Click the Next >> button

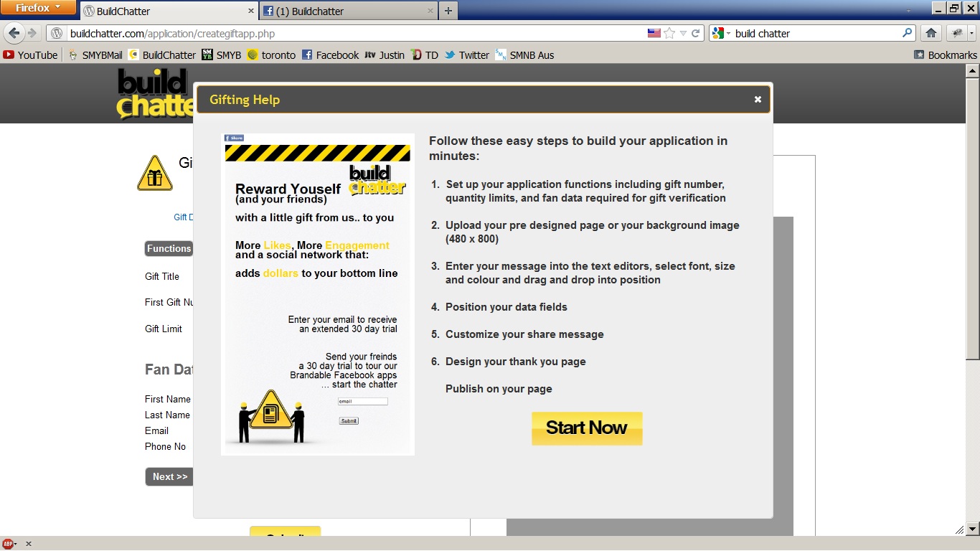[x=169, y=476]
